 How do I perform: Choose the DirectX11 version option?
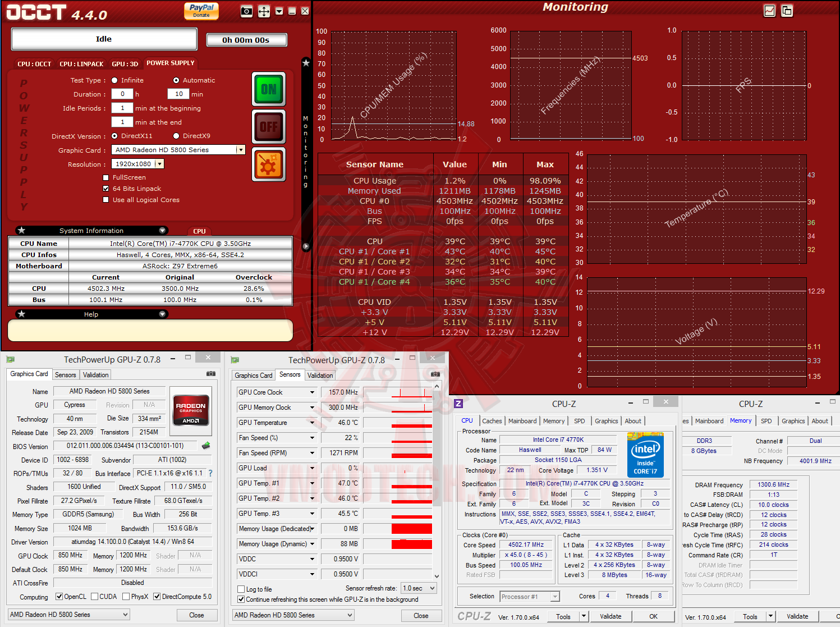pyautogui.click(x=114, y=136)
